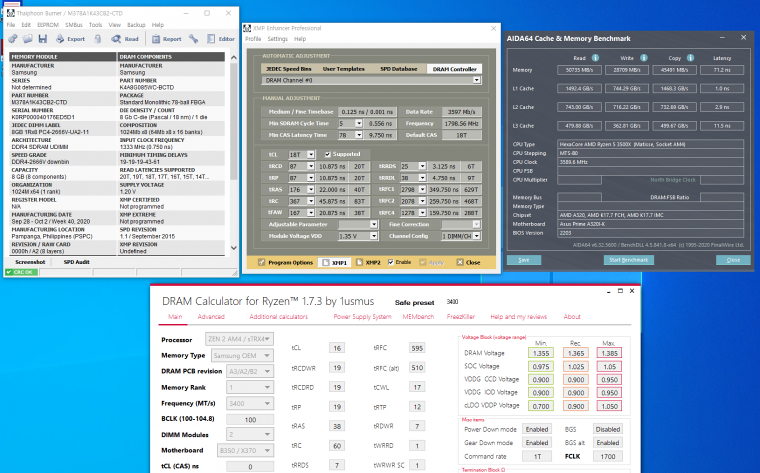Screen dimensions: 760x473
Task: Open the Frequency (MT/s) dropdown in DRAM Calculator
Action: (x=250, y=403)
